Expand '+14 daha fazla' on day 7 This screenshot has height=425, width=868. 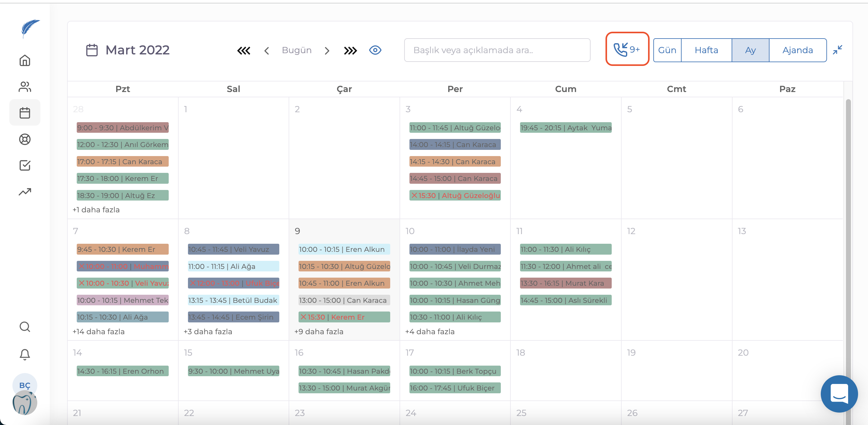(98, 331)
